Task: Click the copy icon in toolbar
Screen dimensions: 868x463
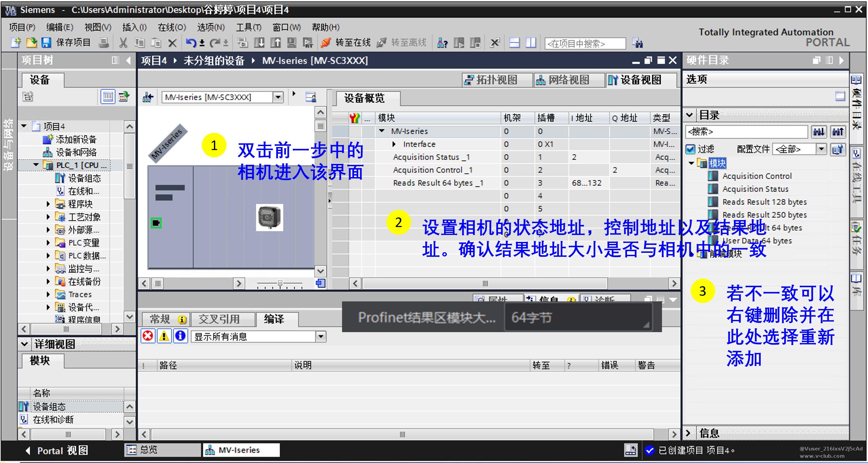Action: 140,43
